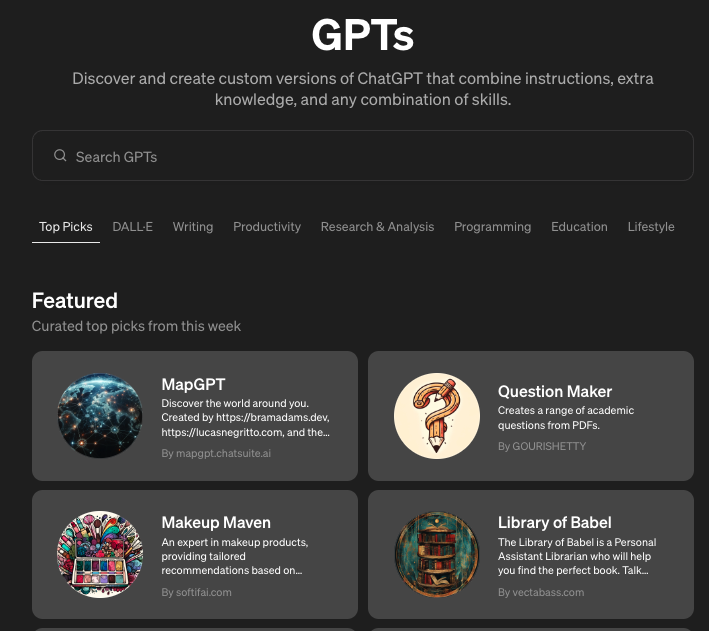Click 'An expert in makeup products' description
Image resolution: width=709 pixels, height=631 pixels.
[235, 542]
